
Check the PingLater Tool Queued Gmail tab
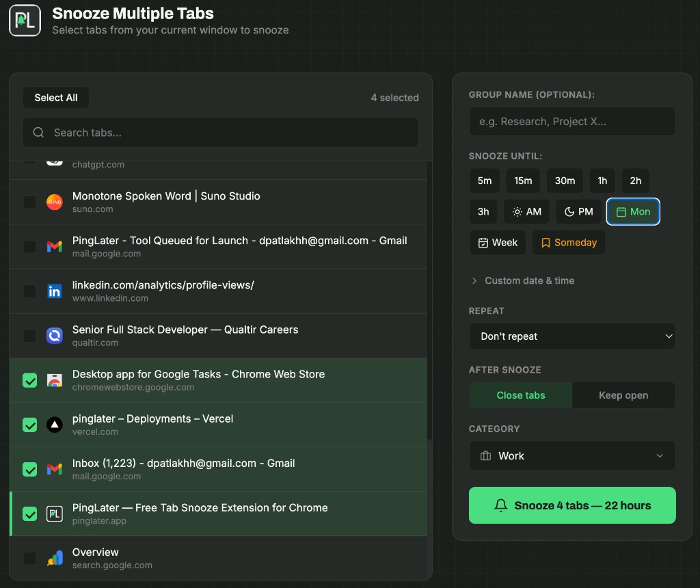(x=29, y=246)
